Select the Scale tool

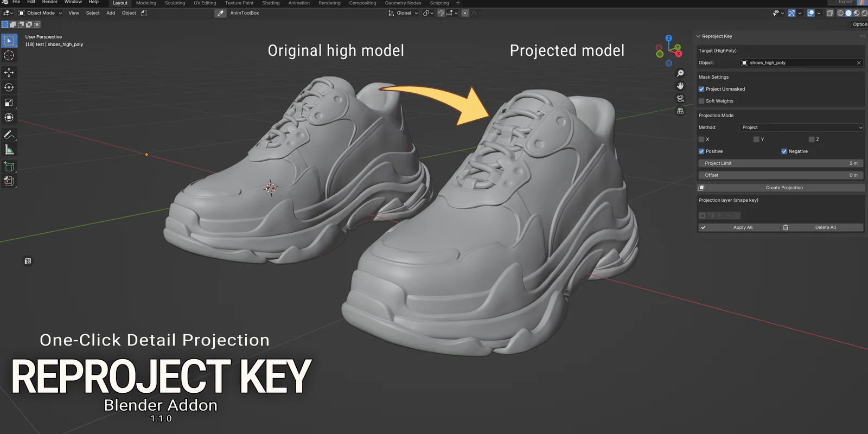pyautogui.click(x=9, y=103)
